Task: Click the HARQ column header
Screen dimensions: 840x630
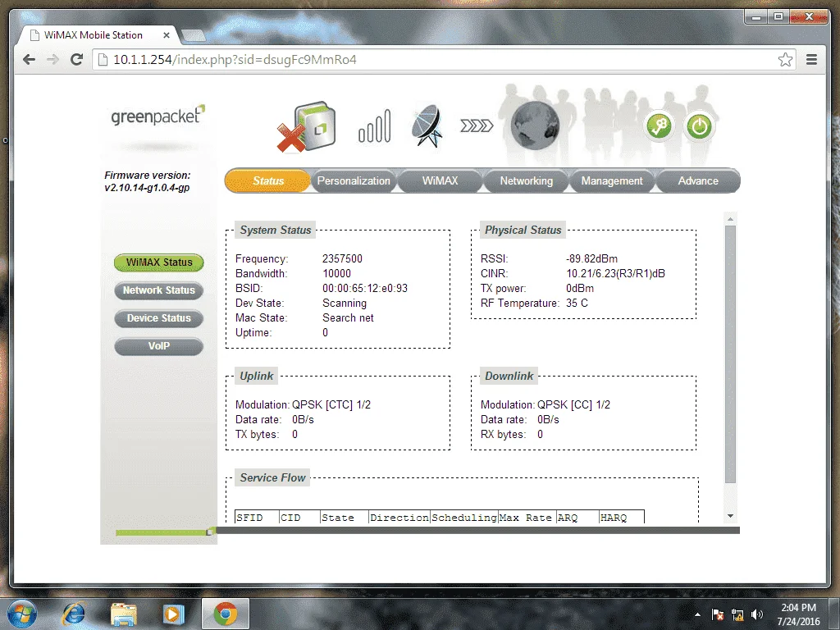Action: 621,518
